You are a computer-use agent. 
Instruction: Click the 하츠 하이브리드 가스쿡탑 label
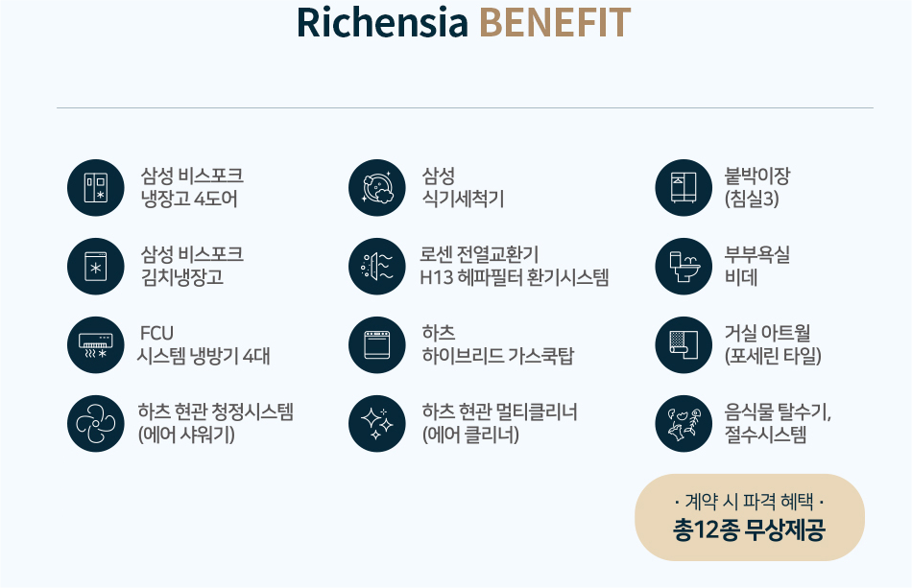[497, 345]
